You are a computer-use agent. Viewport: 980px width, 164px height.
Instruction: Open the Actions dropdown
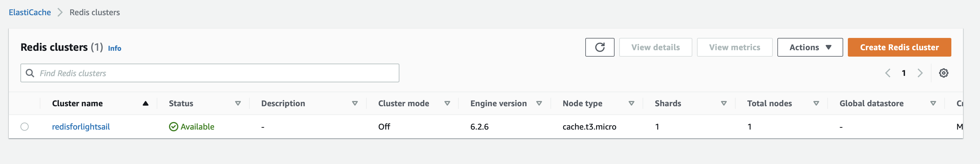[x=810, y=48]
